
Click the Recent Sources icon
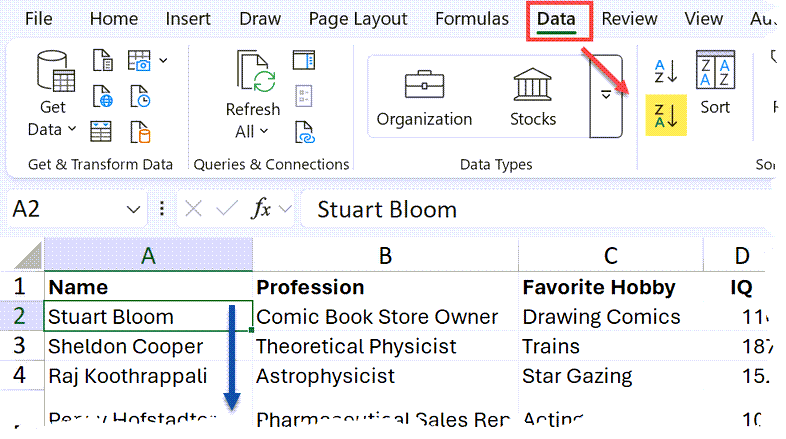(140, 96)
